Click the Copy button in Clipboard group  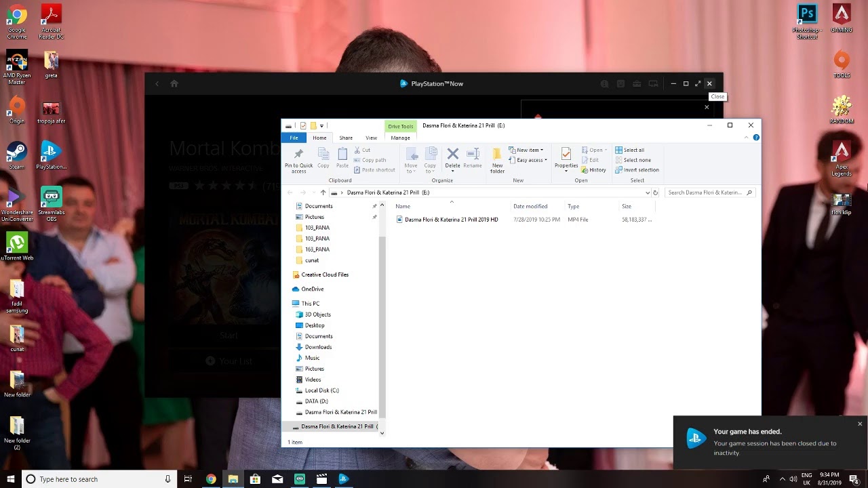point(323,158)
